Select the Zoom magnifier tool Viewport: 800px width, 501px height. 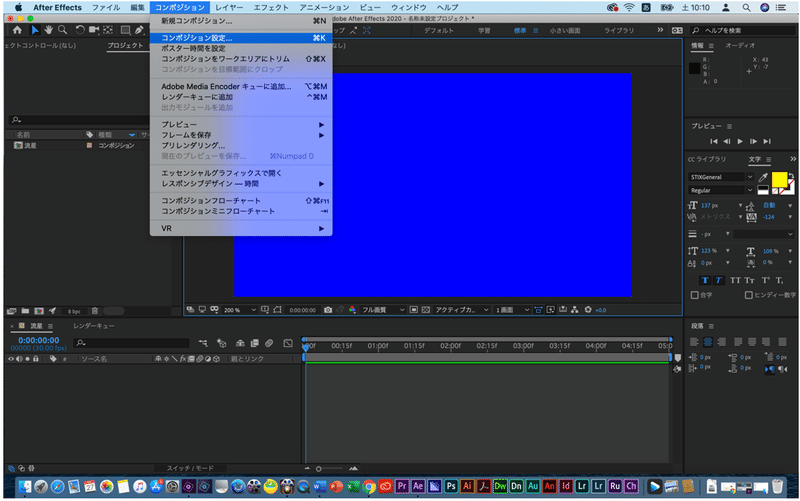coord(62,30)
